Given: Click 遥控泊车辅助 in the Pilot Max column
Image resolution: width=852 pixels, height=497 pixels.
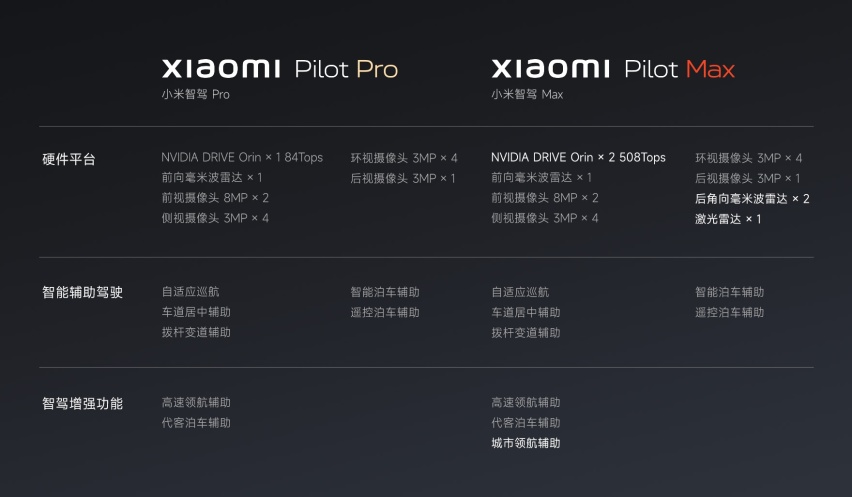Looking at the screenshot, I should click(730, 312).
